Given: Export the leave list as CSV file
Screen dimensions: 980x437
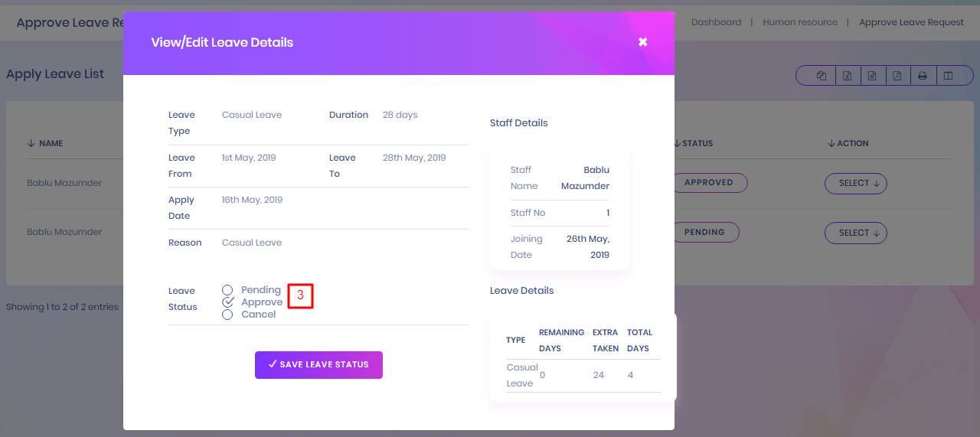Looking at the screenshot, I should (x=872, y=76).
